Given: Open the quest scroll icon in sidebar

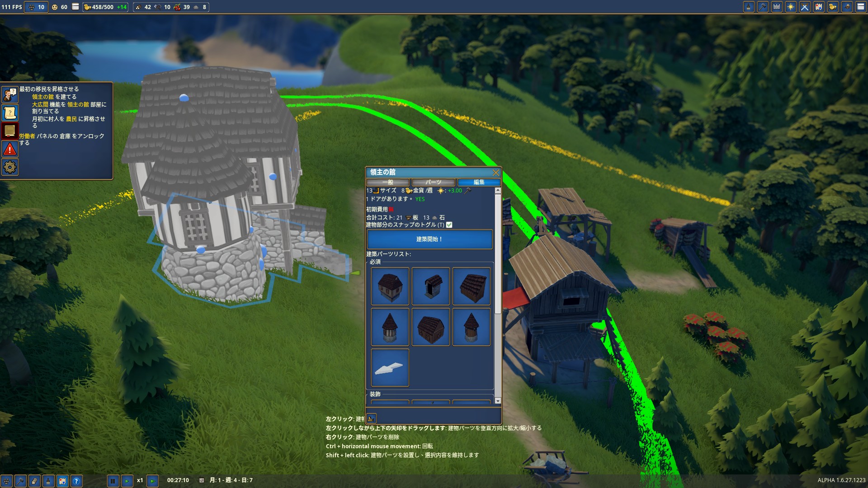Looking at the screenshot, I should [x=10, y=113].
